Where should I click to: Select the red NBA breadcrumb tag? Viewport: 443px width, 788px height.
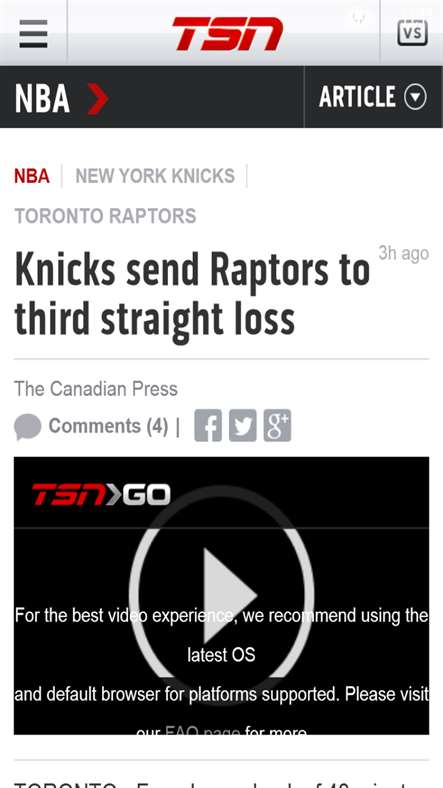coord(32,176)
